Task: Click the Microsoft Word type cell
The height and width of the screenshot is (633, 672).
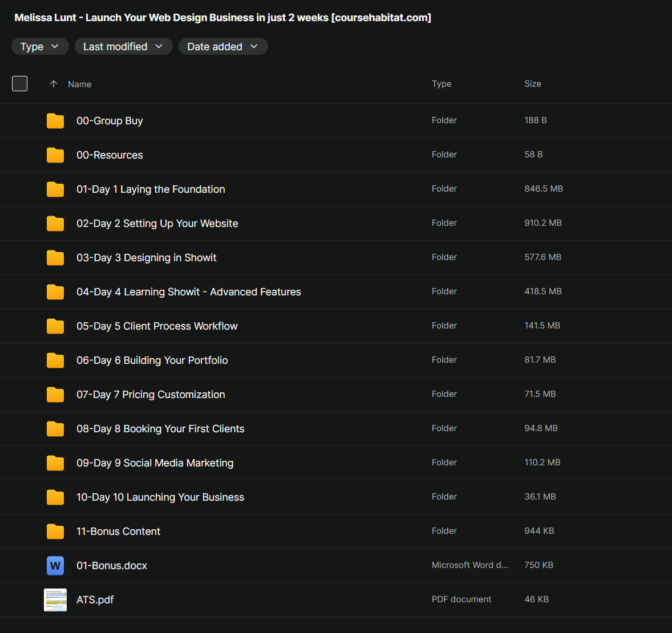Action: (469, 565)
